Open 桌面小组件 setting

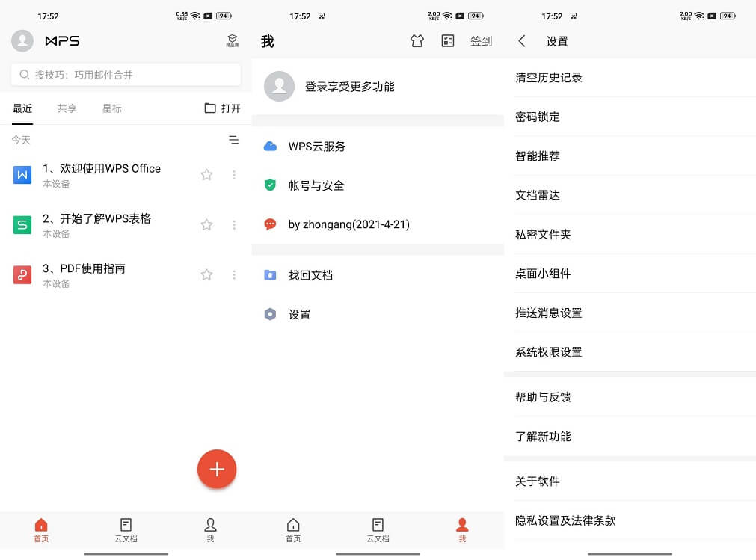pyautogui.click(x=630, y=274)
